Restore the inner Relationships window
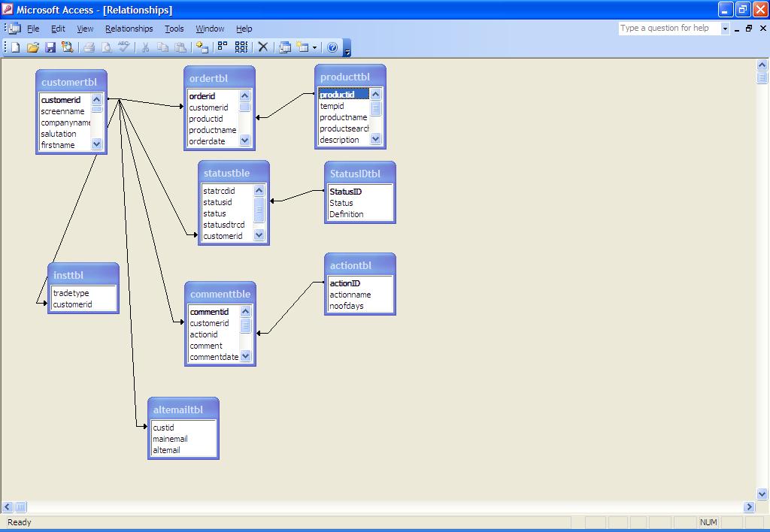 point(749,29)
